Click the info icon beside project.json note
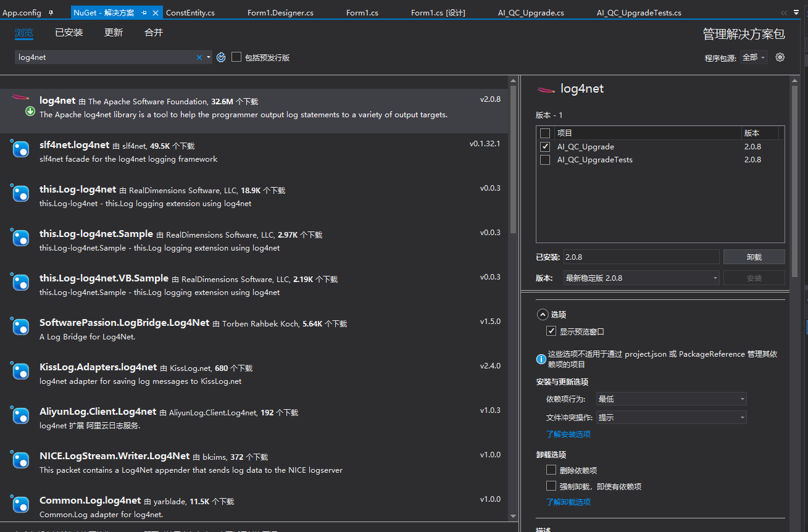The image size is (808, 532). (541, 359)
